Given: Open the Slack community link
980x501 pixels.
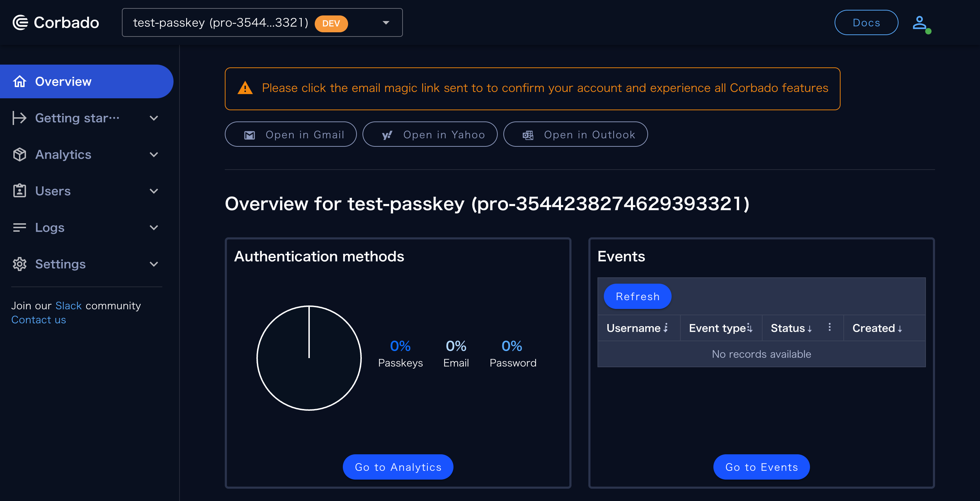Looking at the screenshot, I should point(68,305).
